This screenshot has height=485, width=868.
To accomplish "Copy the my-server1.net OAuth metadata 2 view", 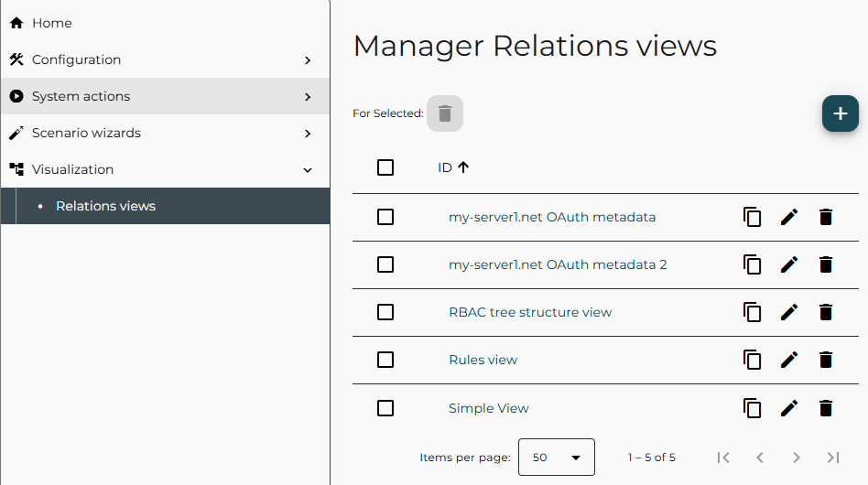I will pyautogui.click(x=752, y=264).
